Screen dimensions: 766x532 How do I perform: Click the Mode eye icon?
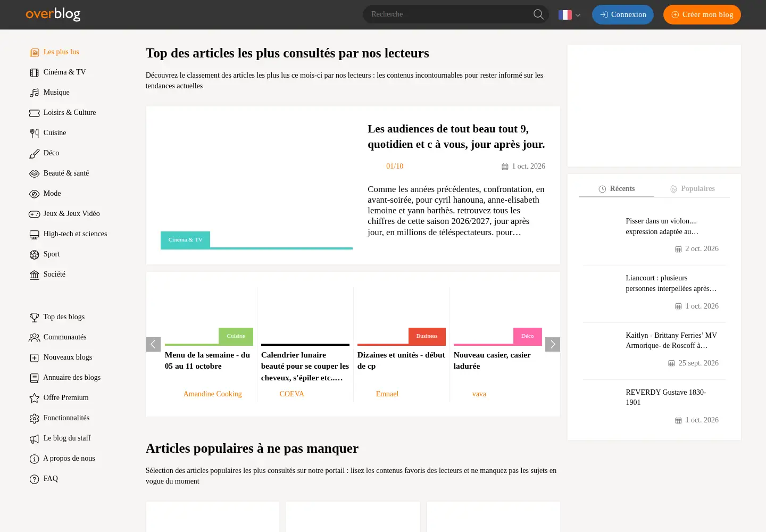pyautogui.click(x=35, y=194)
